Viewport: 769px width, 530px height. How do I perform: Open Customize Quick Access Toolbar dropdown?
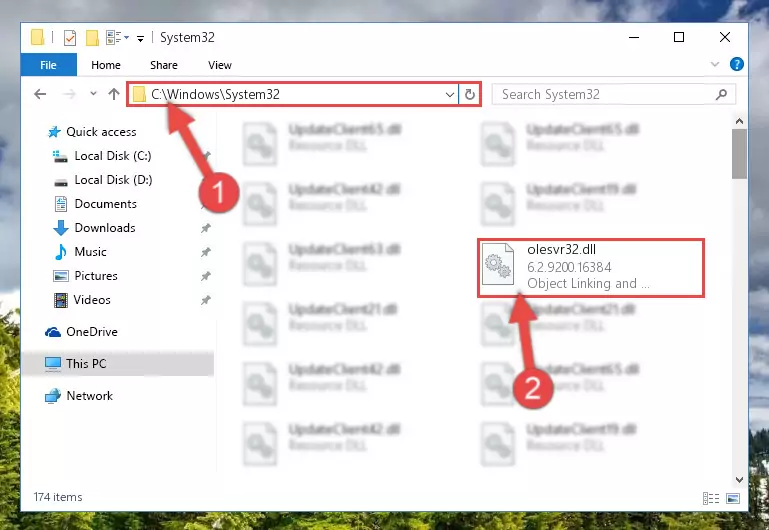(141, 38)
